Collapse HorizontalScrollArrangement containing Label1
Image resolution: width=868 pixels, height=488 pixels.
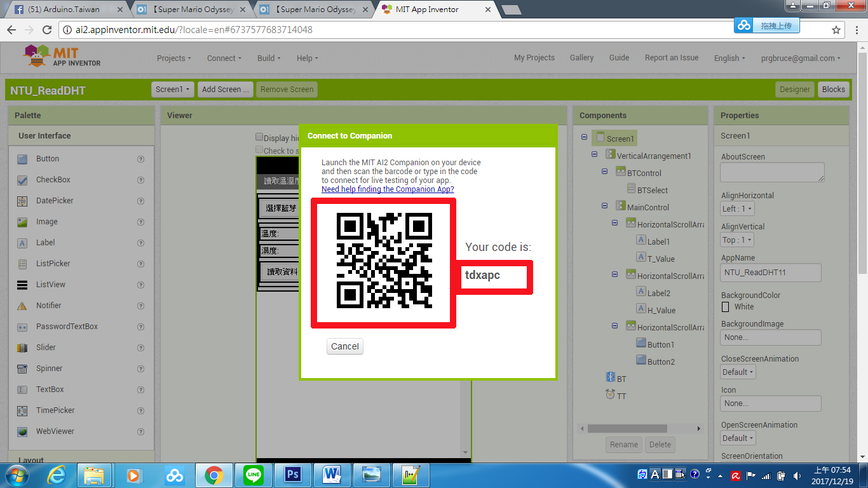614,223
